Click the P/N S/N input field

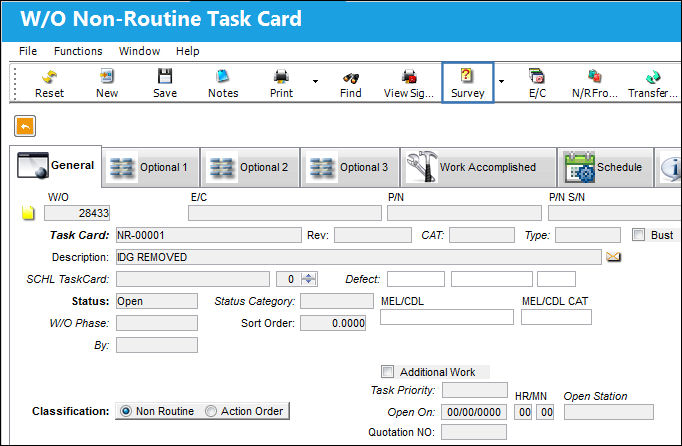coord(615,213)
